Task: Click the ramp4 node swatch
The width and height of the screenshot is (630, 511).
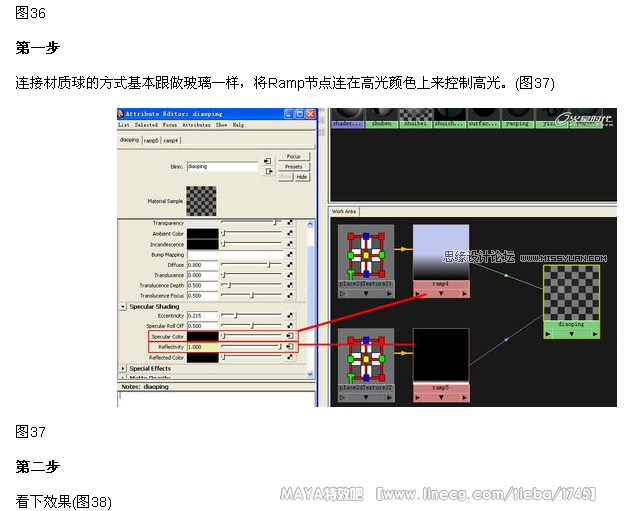Action: click(x=441, y=252)
